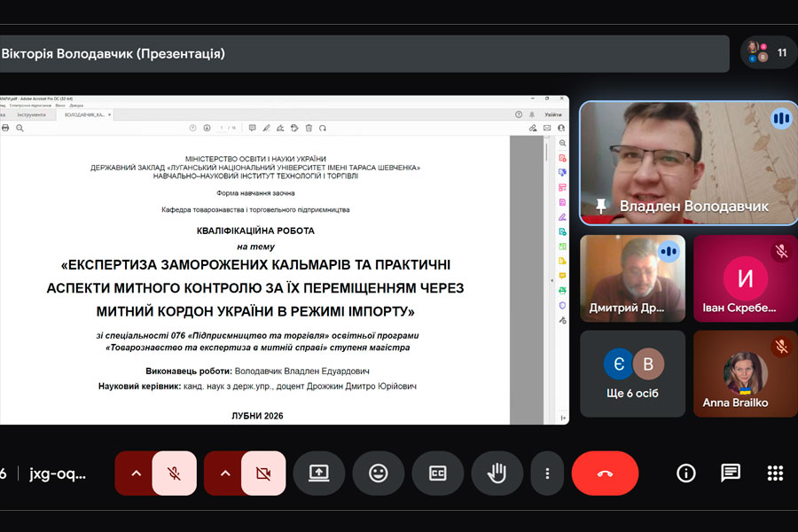Select Іван Скребе... participant tile
The image size is (798, 532).
745,278
